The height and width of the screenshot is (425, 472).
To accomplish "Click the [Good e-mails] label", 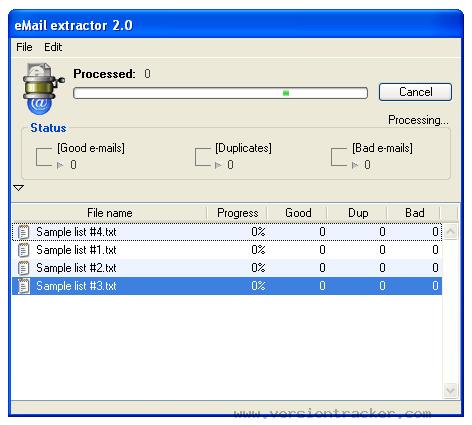I will 91,148.
